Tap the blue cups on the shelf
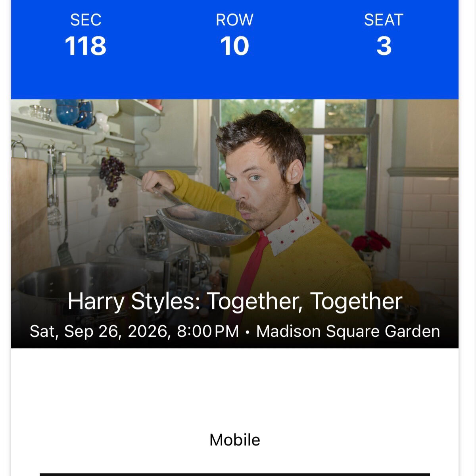Viewport: 476px width, 476px height. point(75,112)
